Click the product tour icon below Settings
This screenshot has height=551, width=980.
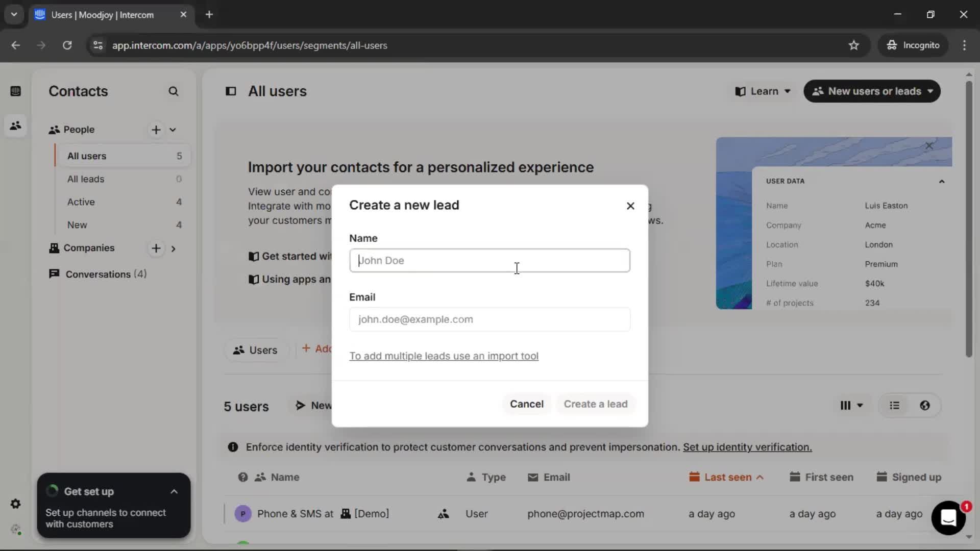click(x=15, y=530)
